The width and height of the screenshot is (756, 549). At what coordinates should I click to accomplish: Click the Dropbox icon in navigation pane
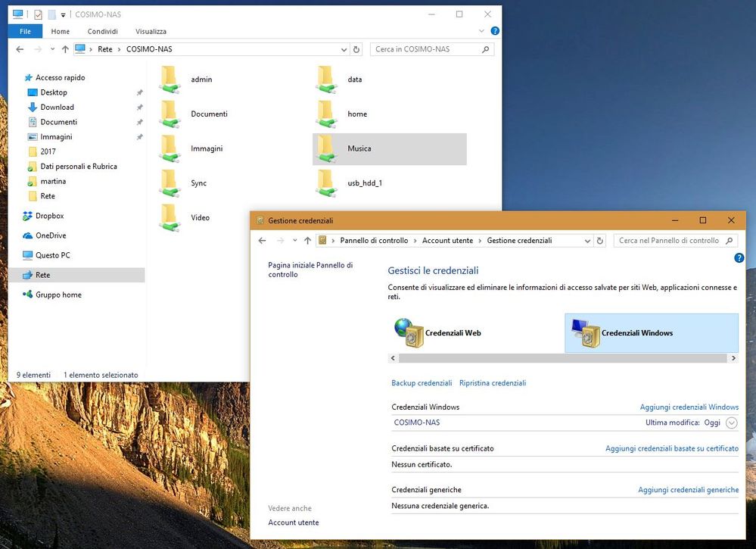[29, 216]
